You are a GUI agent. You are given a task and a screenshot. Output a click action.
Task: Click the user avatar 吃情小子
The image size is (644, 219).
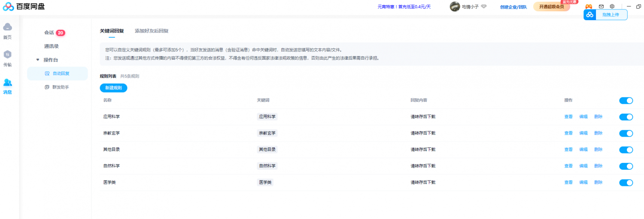coord(455,6)
